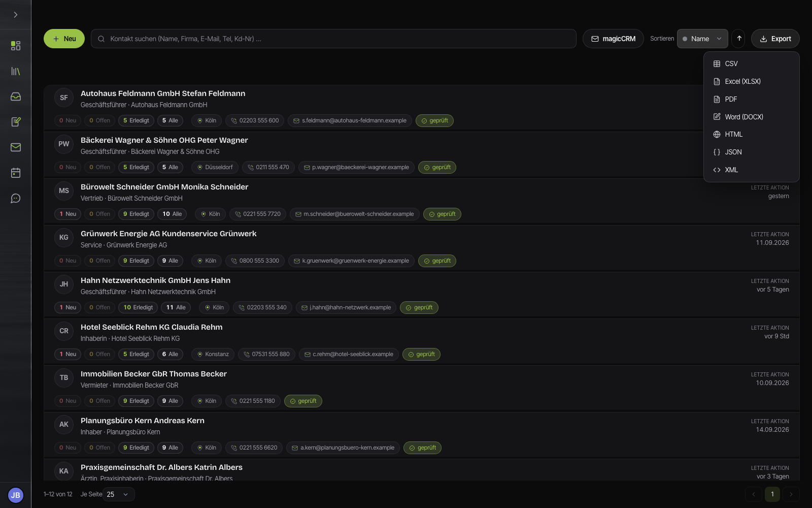
Task: Click email a.kern@planungsbuero-kern.example chip
Action: pos(343,448)
